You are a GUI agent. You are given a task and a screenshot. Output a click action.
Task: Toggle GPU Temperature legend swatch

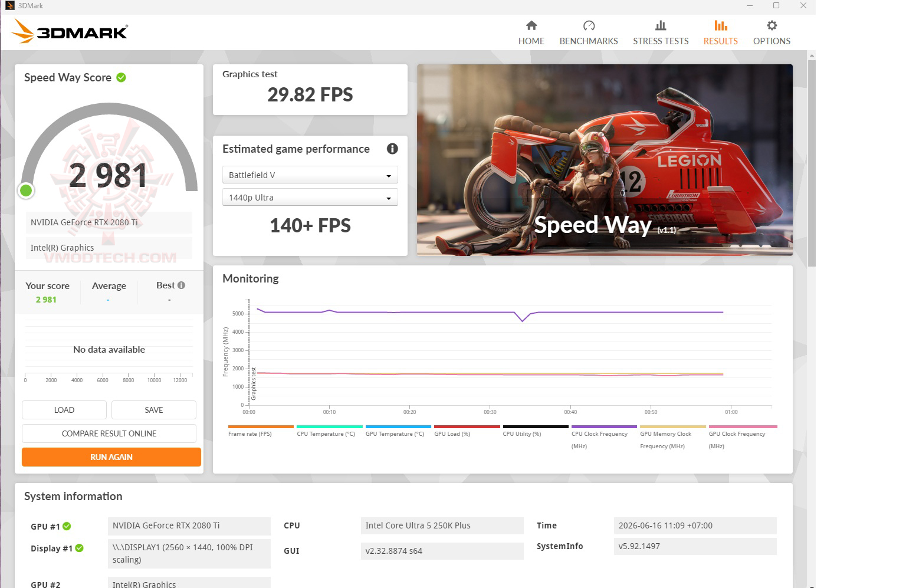pyautogui.click(x=398, y=426)
